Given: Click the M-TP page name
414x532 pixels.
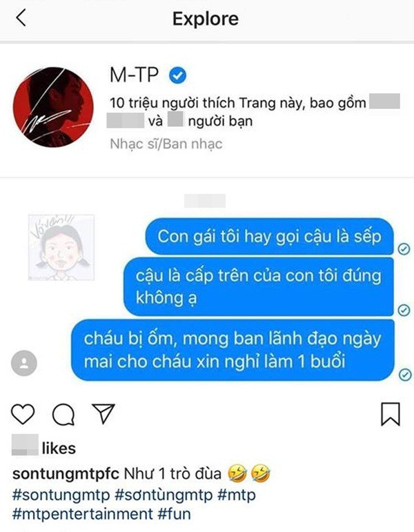Looking at the screenshot, I should [134, 75].
